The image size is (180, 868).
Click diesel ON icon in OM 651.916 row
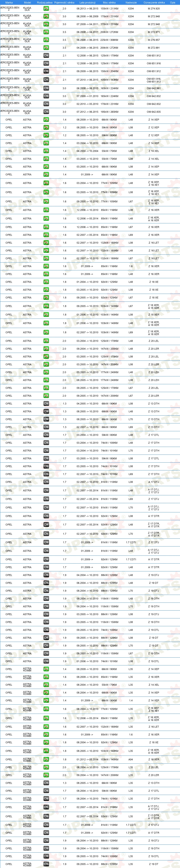pos(46,63)
